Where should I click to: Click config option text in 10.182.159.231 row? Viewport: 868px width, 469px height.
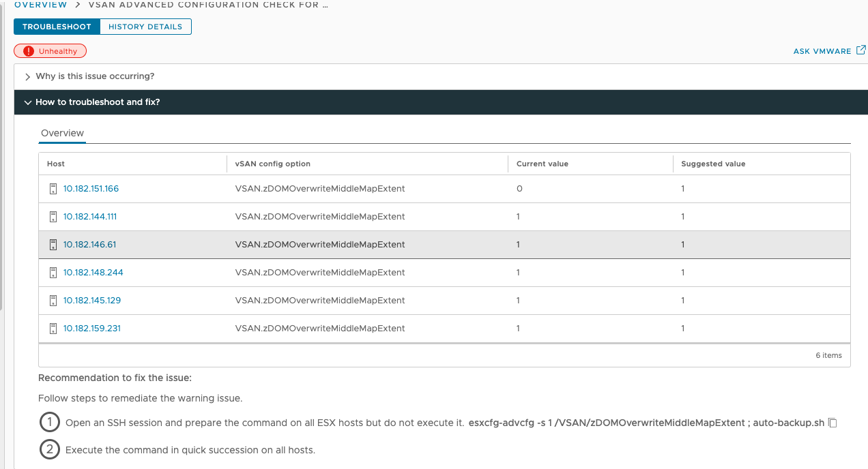pos(320,329)
